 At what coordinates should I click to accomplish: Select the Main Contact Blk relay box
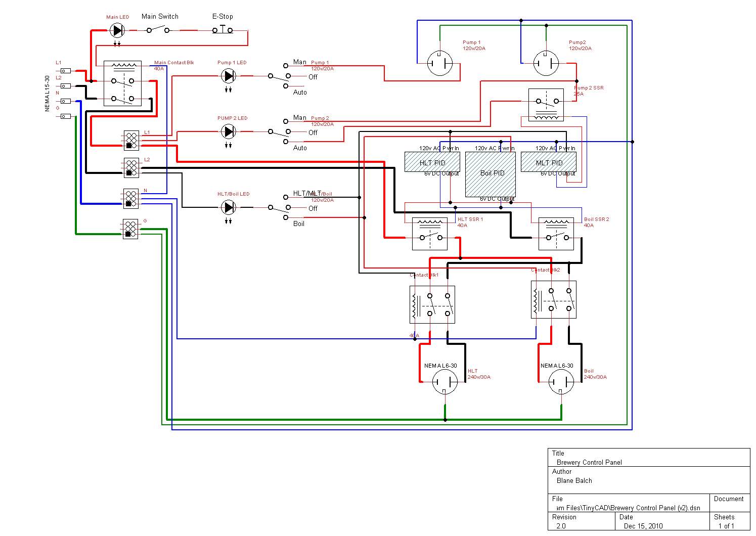tap(122, 83)
